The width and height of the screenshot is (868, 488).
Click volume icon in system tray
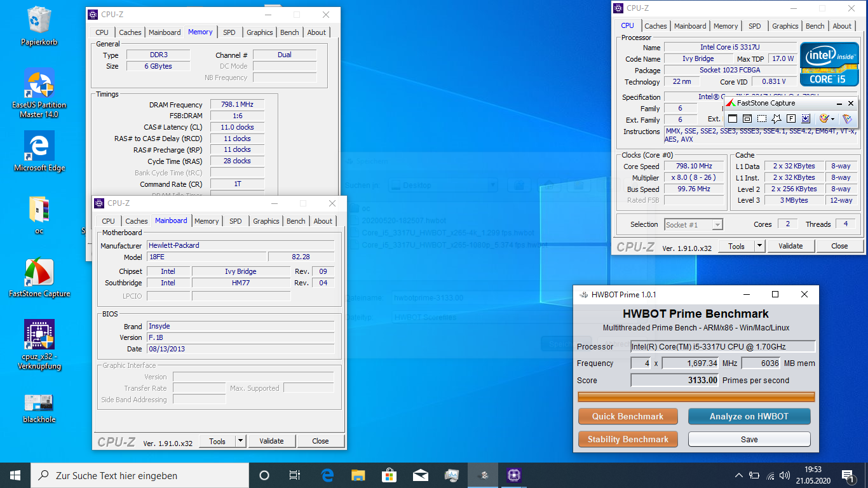tap(786, 475)
